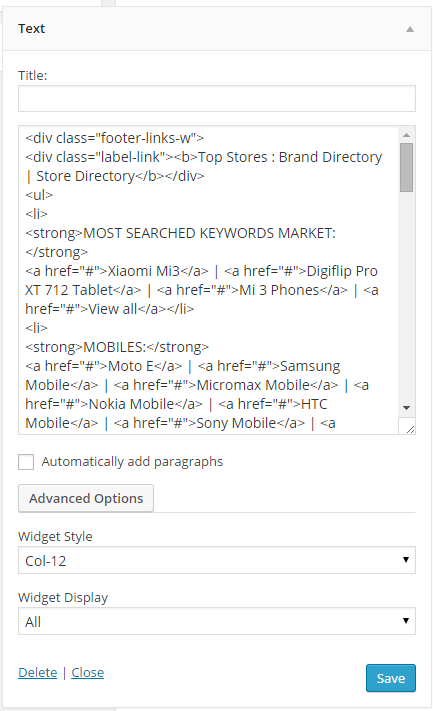
Task: Click the Widget Display dropdown arrow
Action: (x=406, y=621)
